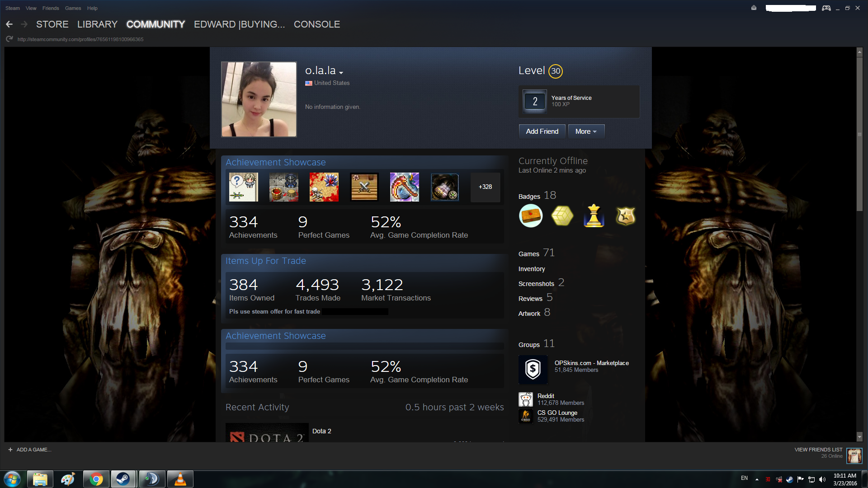Switch to the LIBRARY tab
Screen dimensions: 868x488
pos(97,24)
